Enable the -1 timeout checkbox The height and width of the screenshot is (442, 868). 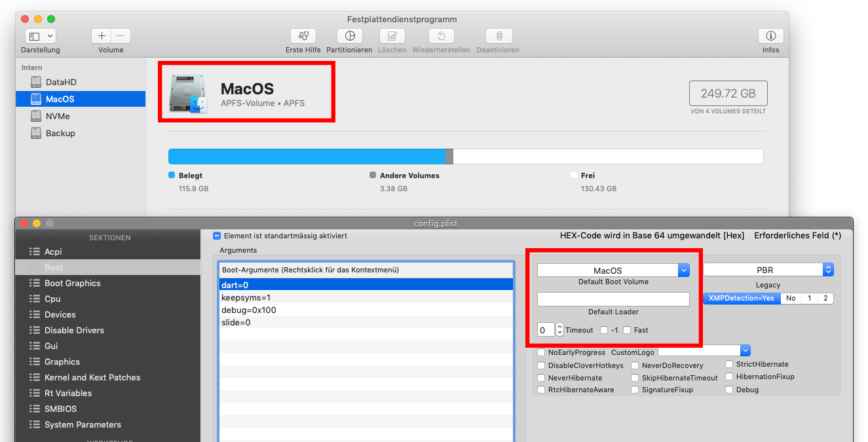point(604,330)
